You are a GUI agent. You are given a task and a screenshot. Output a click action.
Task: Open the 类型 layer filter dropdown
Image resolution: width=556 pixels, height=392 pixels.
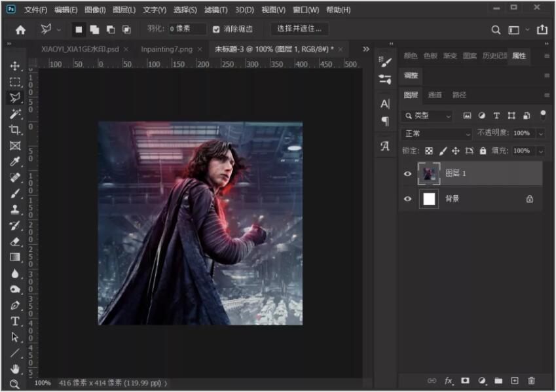tap(428, 116)
